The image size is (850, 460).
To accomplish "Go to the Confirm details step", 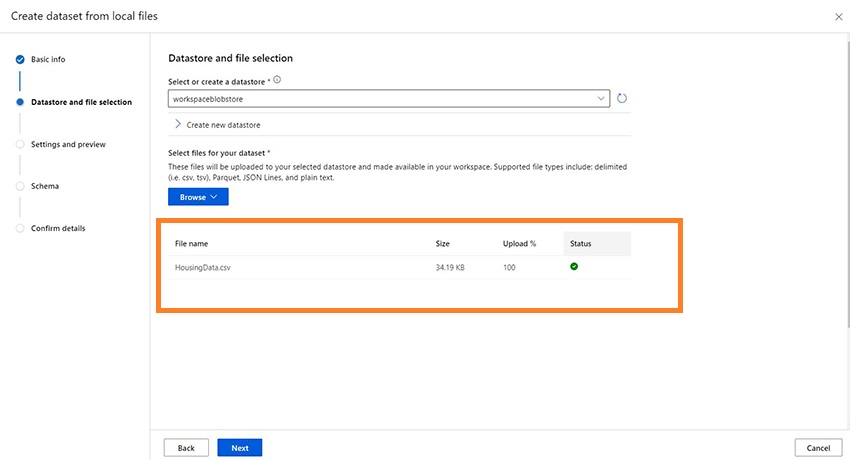I will pos(58,228).
